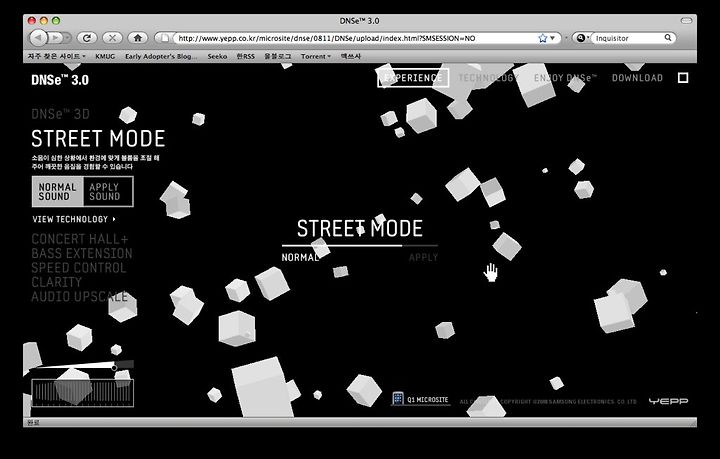
Task: Open the 올블로그 bookmark
Action: click(277, 56)
